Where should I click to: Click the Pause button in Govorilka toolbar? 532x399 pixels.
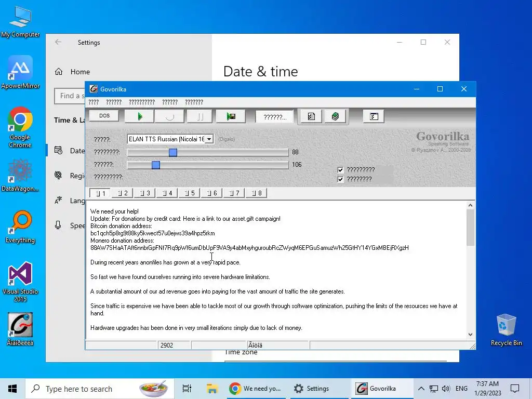click(x=200, y=117)
